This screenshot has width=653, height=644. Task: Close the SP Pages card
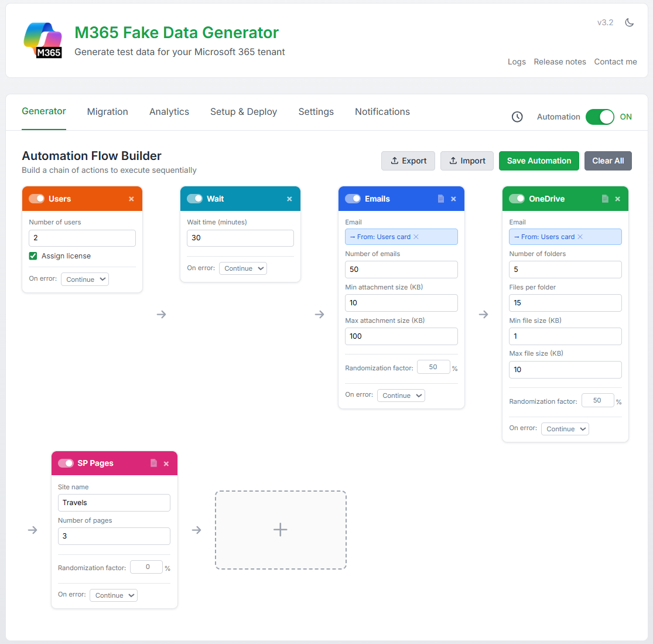click(x=166, y=464)
